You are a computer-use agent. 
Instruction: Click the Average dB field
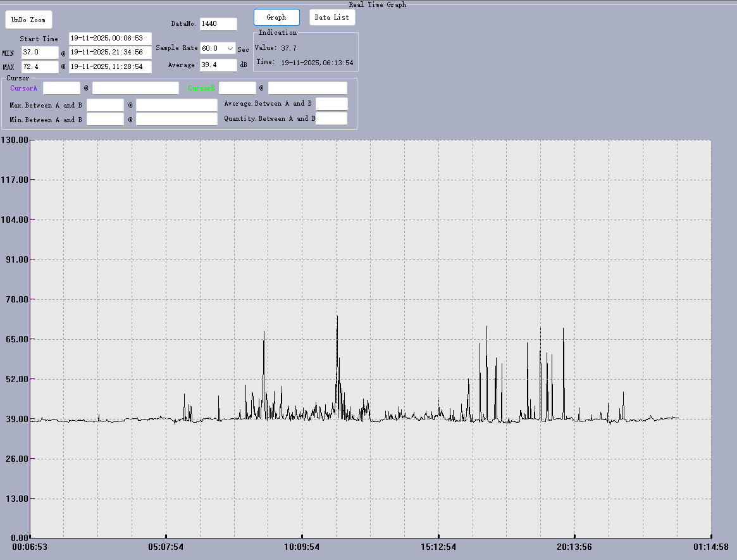pos(218,65)
